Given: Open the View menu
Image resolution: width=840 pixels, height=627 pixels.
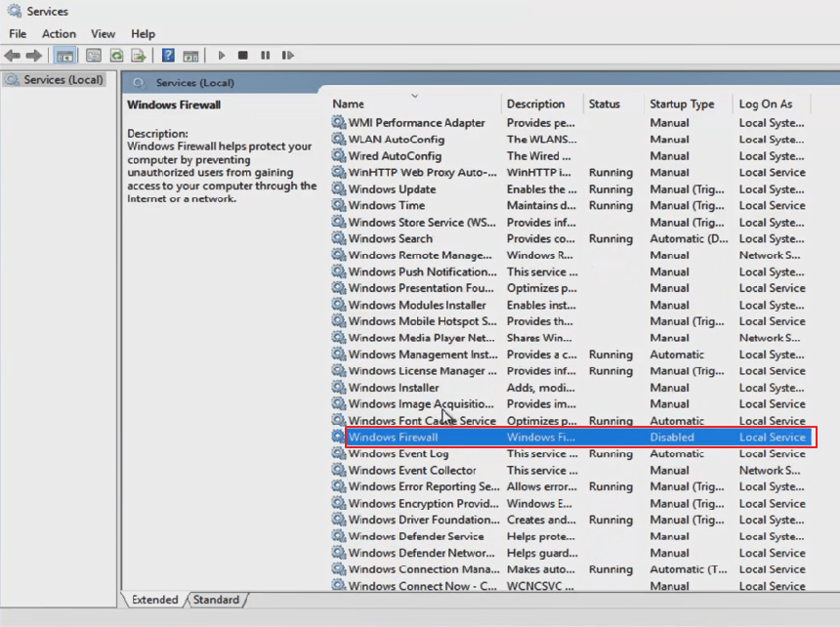Looking at the screenshot, I should pyautogui.click(x=103, y=34).
